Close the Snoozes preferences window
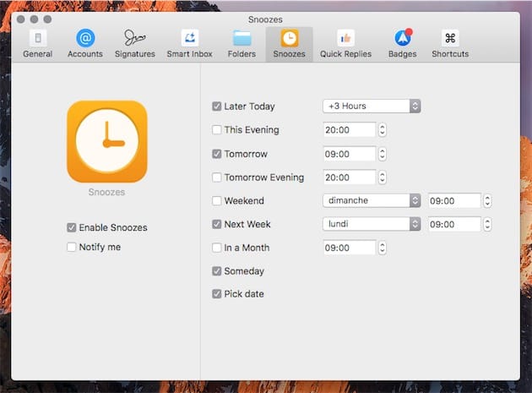Image resolution: width=532 pixels, height=393 pixels. pos(21,19)
